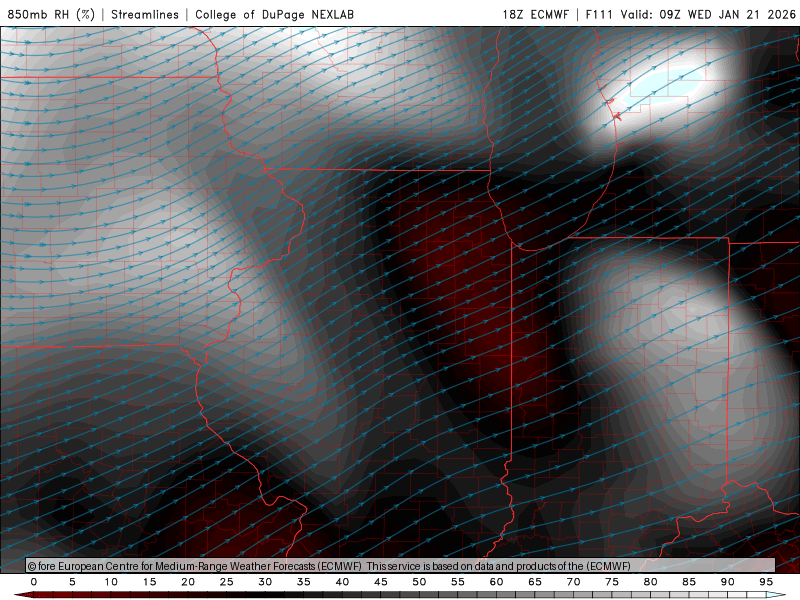
Task: Click the "70" label on color scale
Action: 573,582
